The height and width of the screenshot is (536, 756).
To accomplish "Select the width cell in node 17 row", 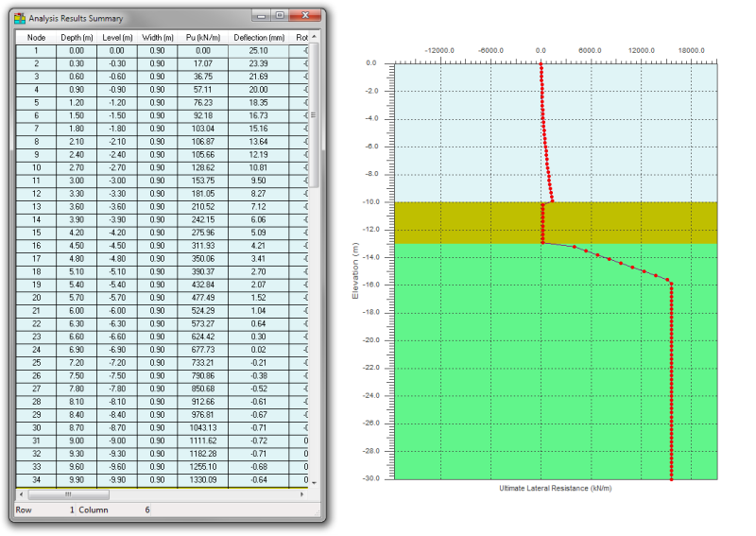I will tap(158, 259).
